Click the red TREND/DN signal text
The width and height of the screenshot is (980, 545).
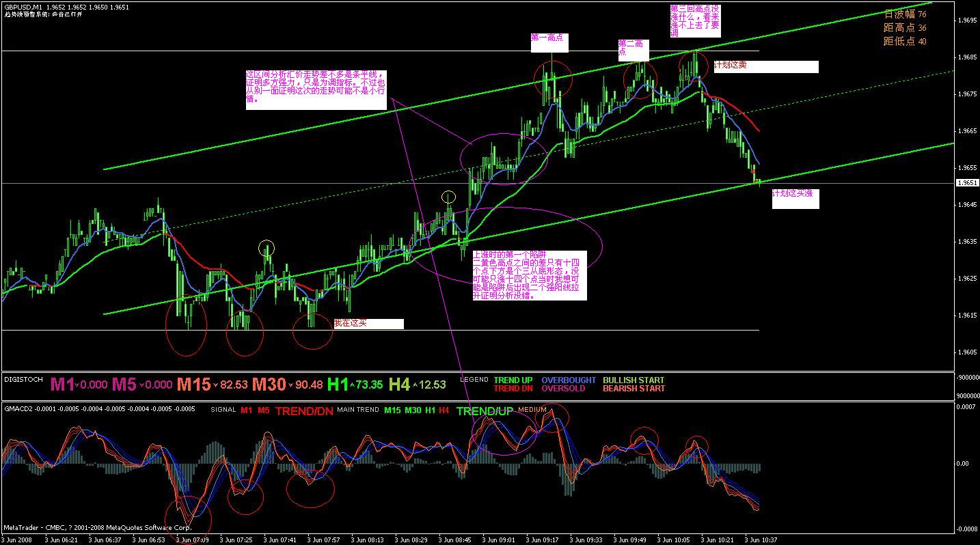(x=303, y=411)
